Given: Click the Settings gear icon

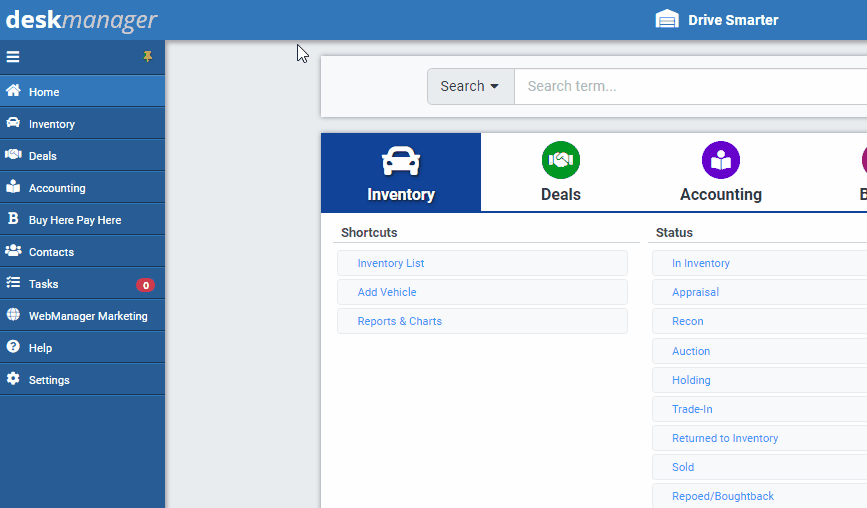Looking at the screenshot, I should (13, 379).
